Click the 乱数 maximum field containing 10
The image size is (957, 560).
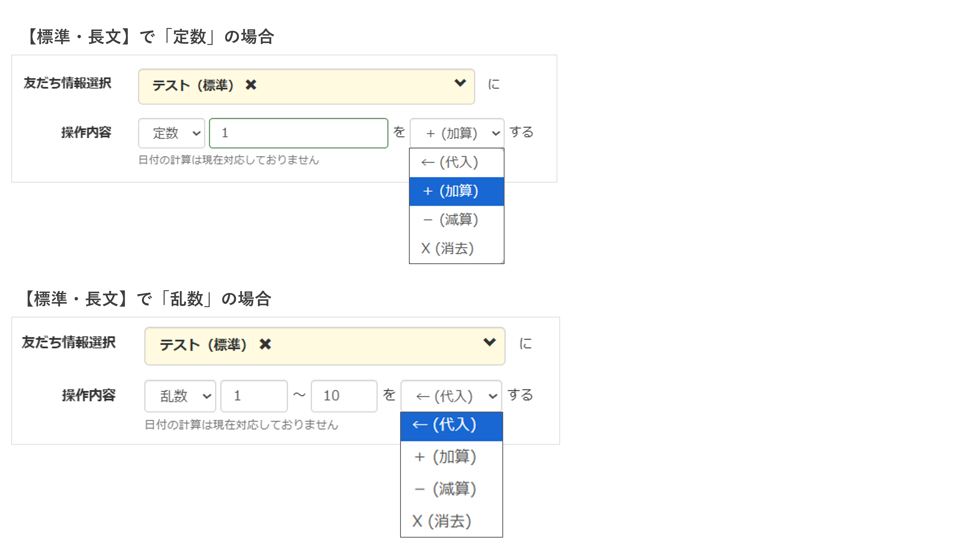click(344, 396)
